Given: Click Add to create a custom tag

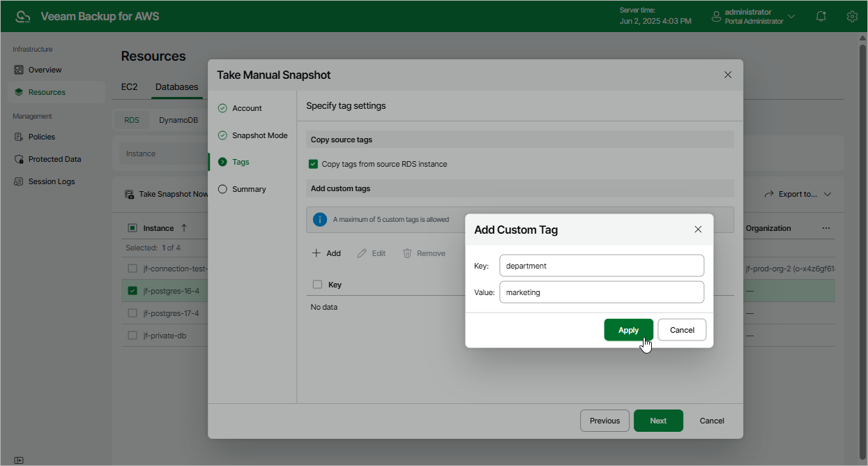Looking at the screenshot, I should tap(326, 253).
